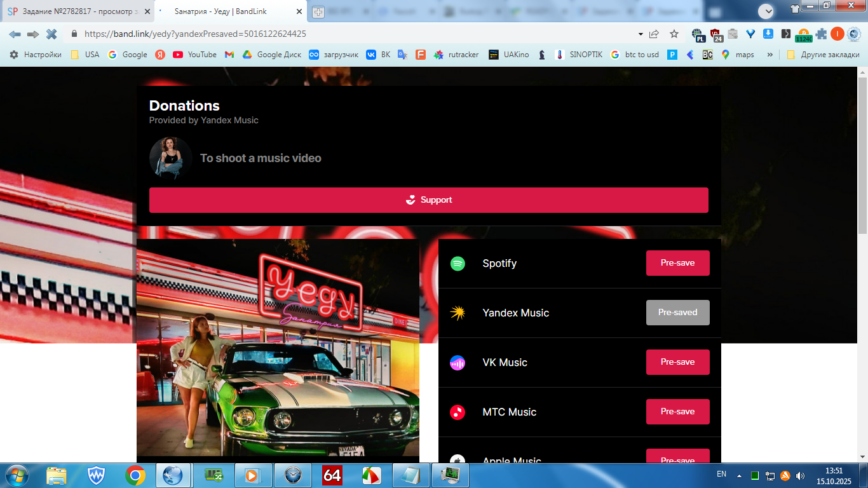Open the SINOPTIK weather bookmark
Viewport: 868px width, 488px height.
[578, 55]
